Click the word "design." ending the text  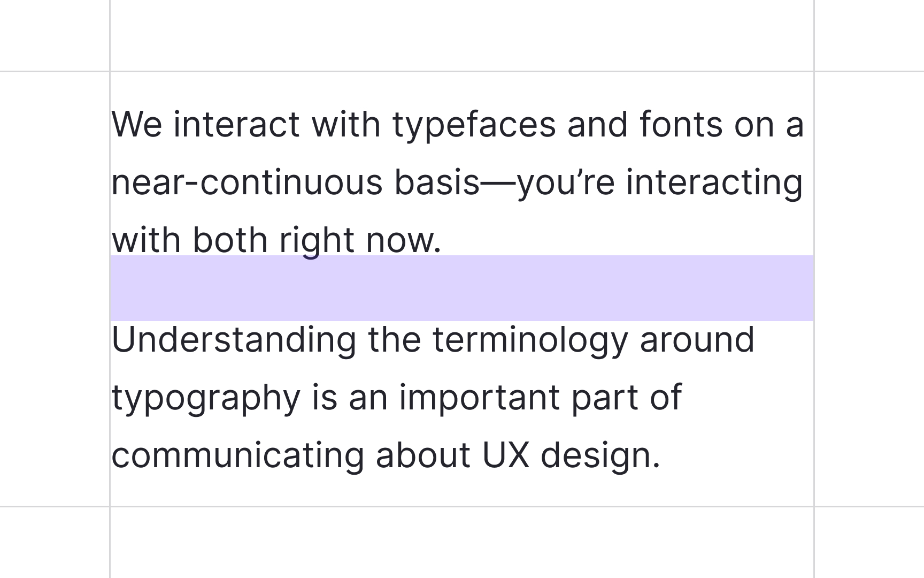[600, 457]
